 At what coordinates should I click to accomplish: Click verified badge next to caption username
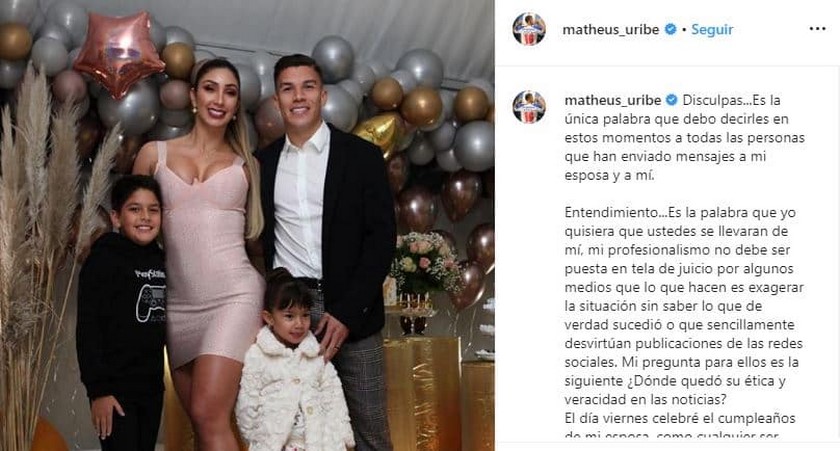click(x=671, y=100)
